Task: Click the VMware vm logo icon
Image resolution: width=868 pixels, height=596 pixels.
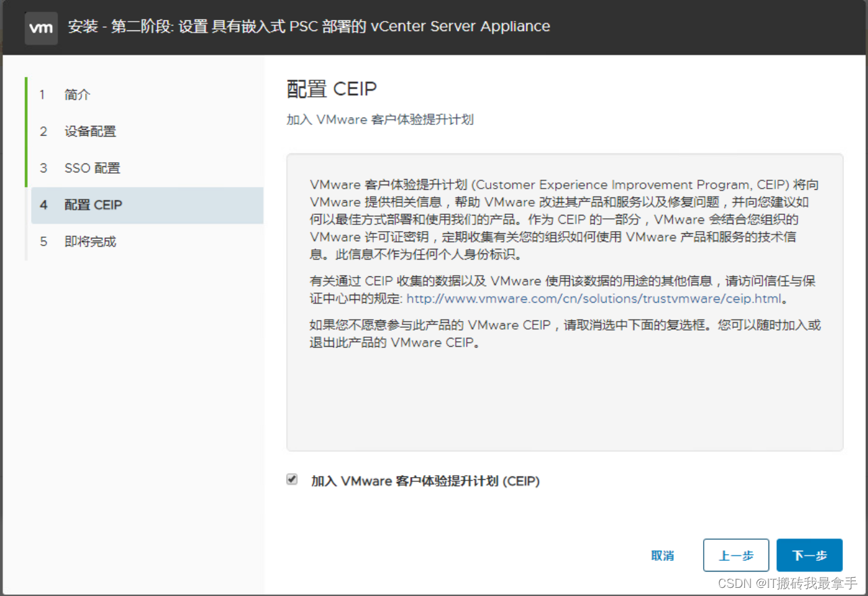Action: pos(41,28)
